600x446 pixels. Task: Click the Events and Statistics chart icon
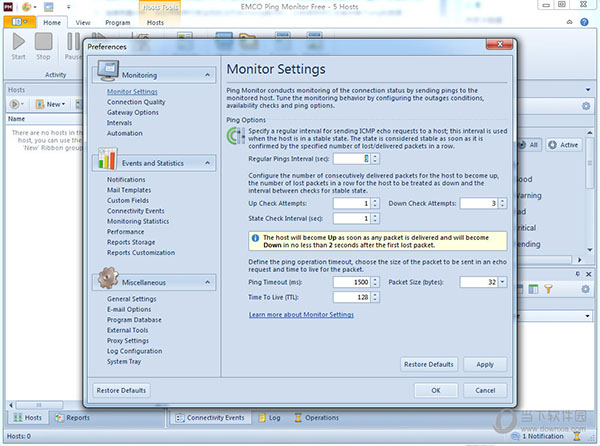pyautogui.click(x=107, y=159)
